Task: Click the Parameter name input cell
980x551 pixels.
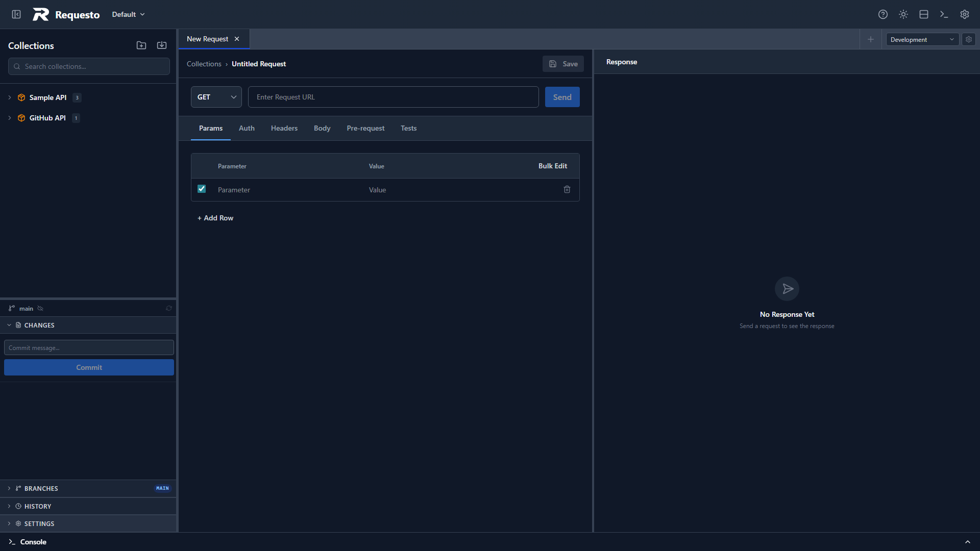Action: 288,190
